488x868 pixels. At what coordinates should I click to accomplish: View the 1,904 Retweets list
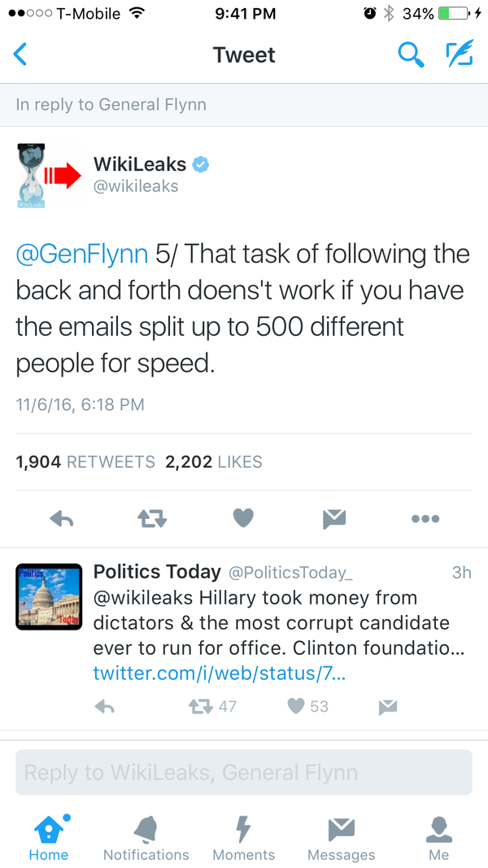tap(85, 462)
